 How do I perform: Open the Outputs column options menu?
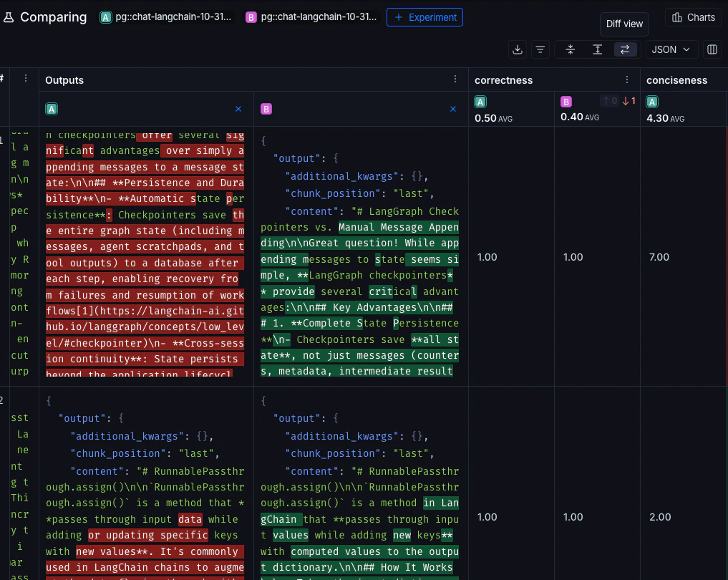[x=455, y=79]
